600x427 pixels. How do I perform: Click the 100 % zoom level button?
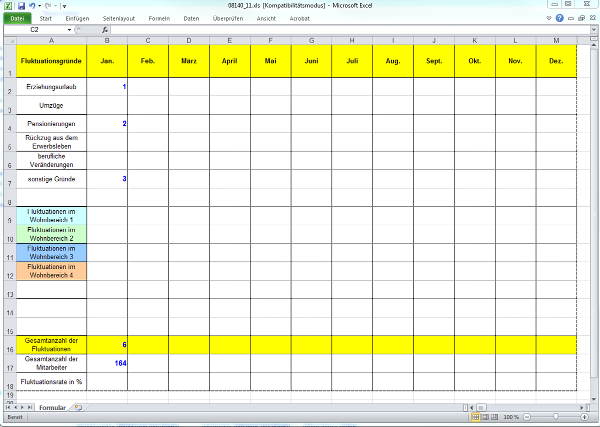pos(510,416)
